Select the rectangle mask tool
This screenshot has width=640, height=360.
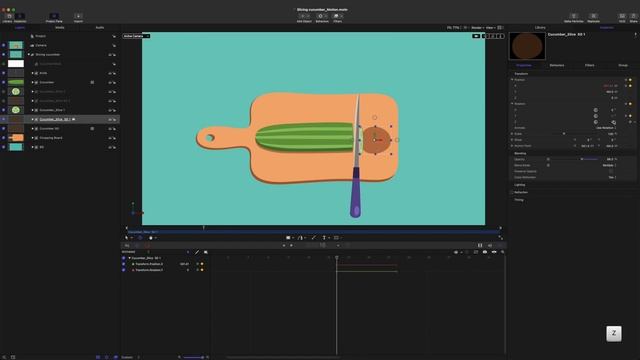click(336, 238)
